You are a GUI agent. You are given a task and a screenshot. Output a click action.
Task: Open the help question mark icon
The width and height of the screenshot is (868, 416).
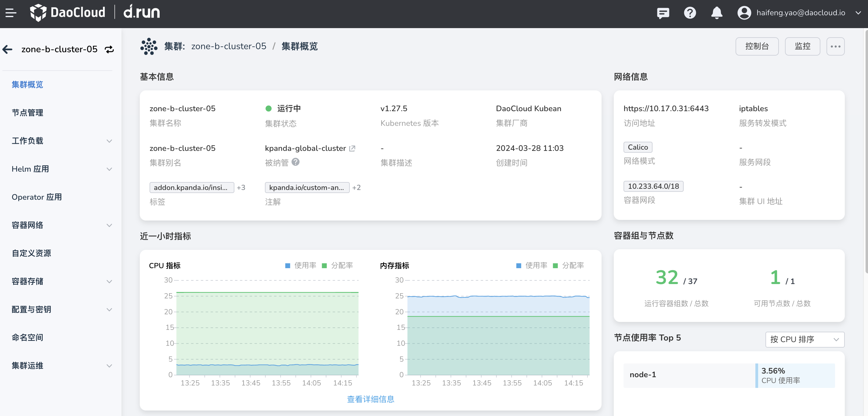point(690,13)
